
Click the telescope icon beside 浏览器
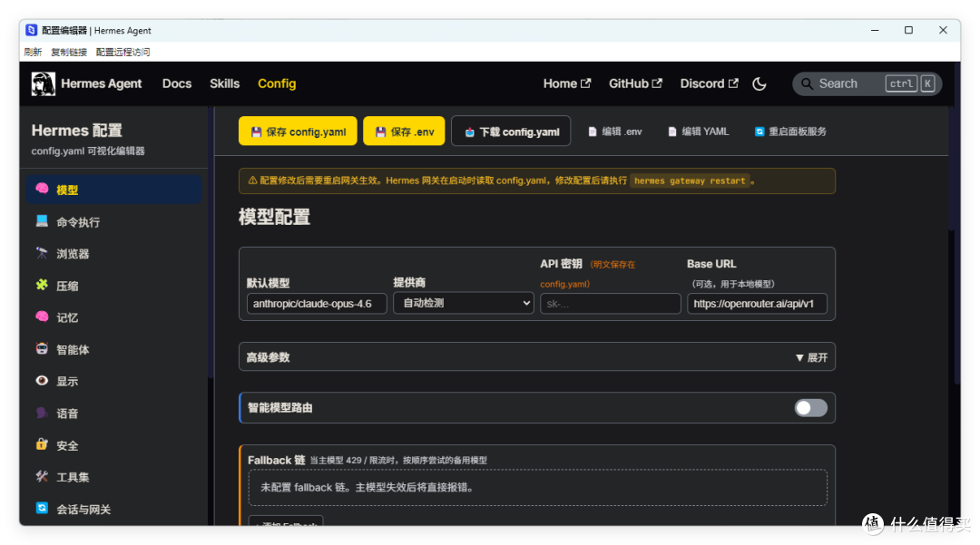(42, 253)
